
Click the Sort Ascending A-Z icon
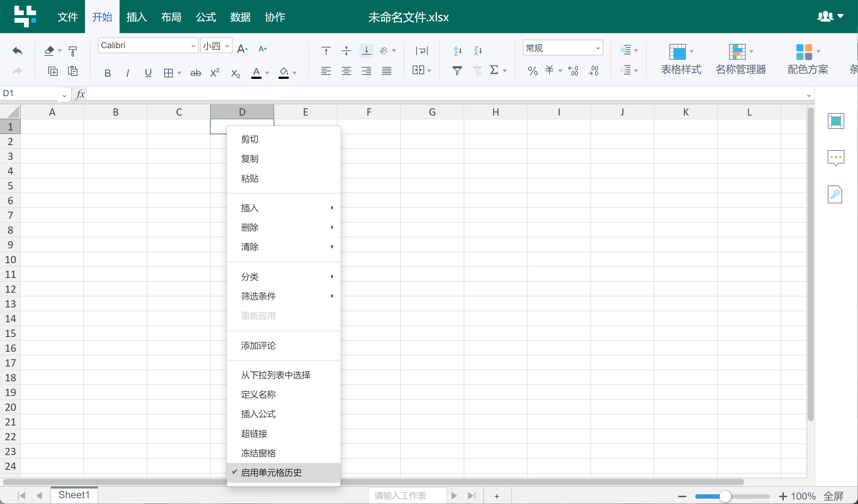(458, 51)
